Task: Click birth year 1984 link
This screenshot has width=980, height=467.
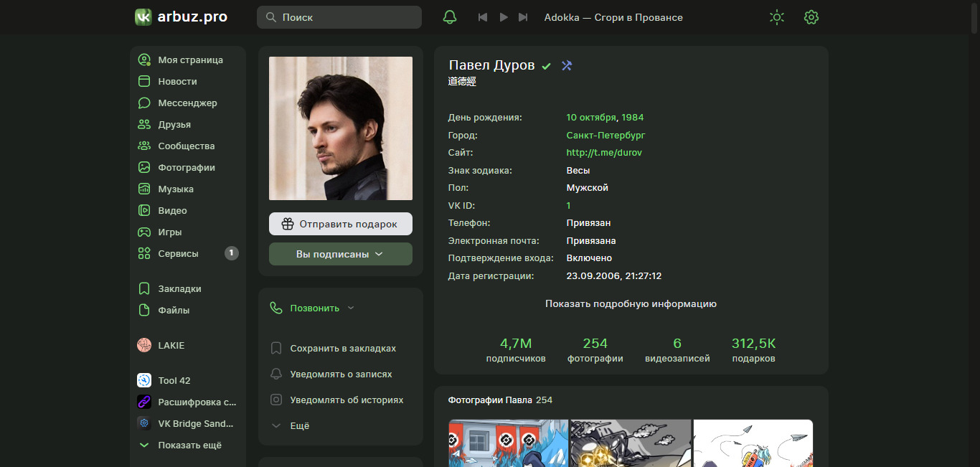Action: pyautogui.click(x=633, y=118)
